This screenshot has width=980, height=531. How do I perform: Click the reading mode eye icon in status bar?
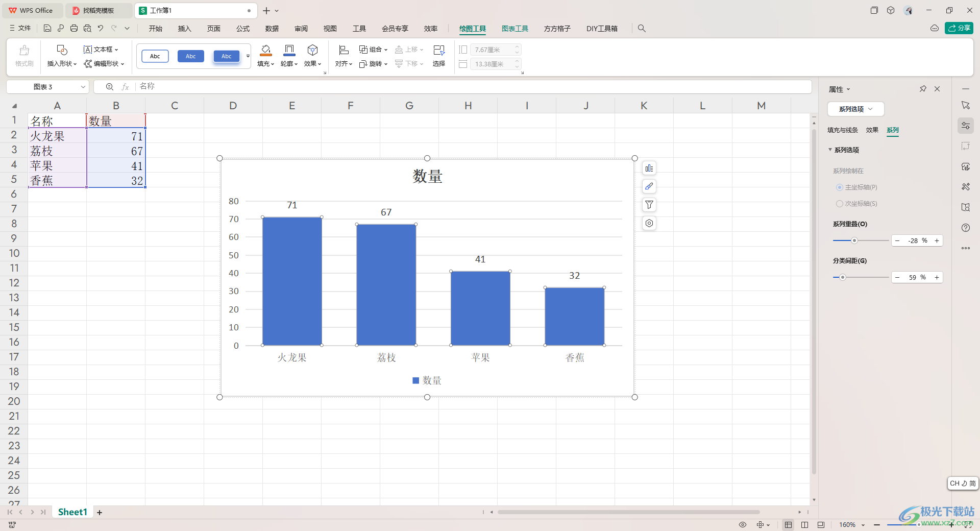click(x=743, y=525)
